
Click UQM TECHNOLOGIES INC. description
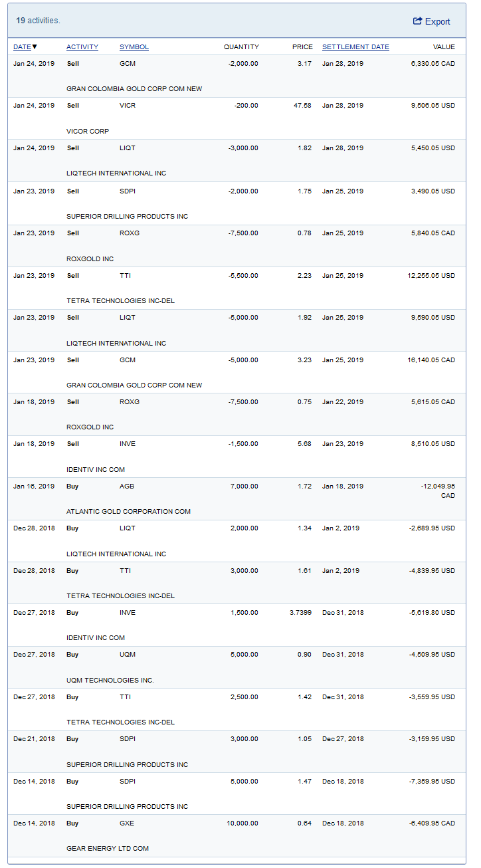pyautogui.click(x=110, y=680)
